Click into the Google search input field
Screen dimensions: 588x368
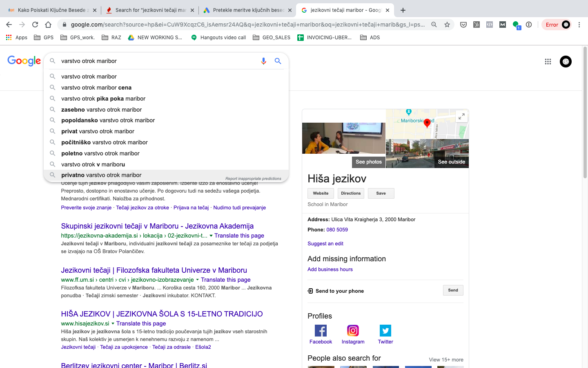pyautogui.click(x=158, y=61)
